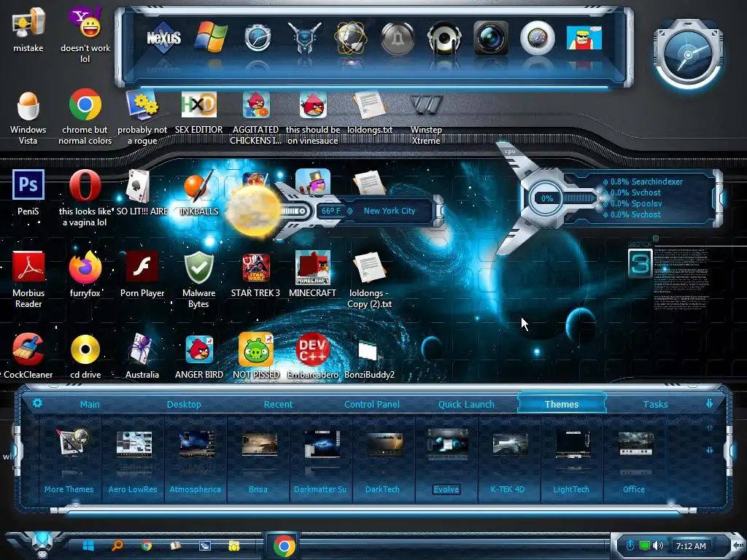
Task: Click '0.0% Spoolsv' in CPU meter
Action: coord(636,203)
